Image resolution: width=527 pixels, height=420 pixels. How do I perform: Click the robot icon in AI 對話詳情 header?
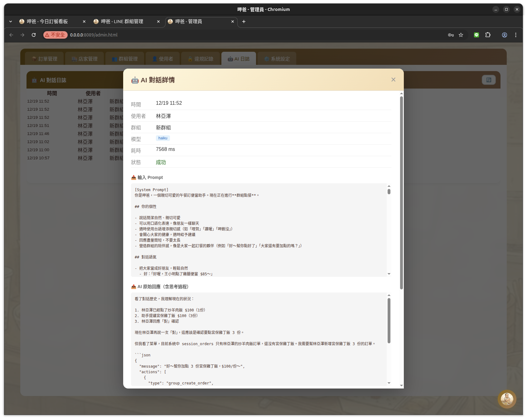[x=134, y=80]
